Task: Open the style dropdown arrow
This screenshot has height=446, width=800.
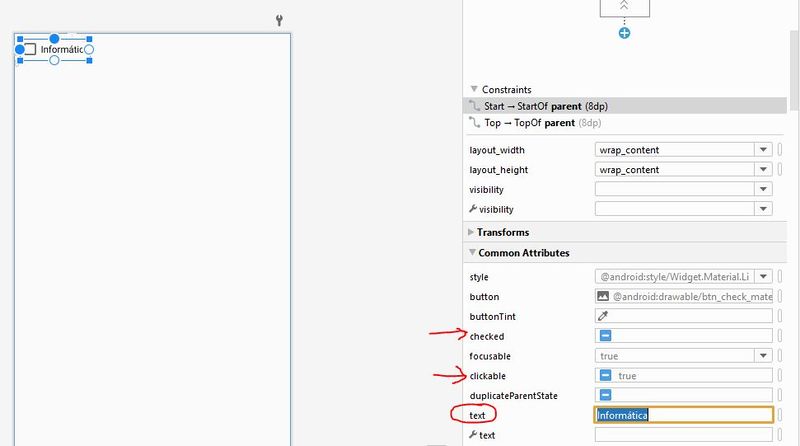Action: point(763,277)
